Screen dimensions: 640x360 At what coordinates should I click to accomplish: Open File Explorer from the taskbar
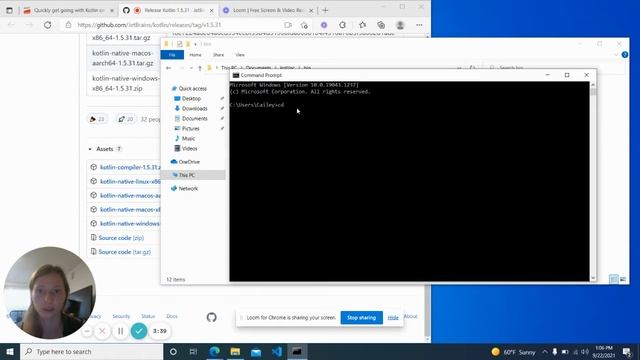[x=235, y=351]
